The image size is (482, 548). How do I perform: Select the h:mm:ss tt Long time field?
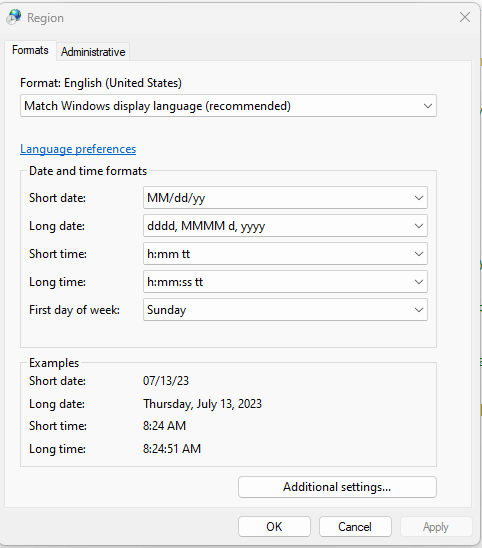[x=285, y=282]
